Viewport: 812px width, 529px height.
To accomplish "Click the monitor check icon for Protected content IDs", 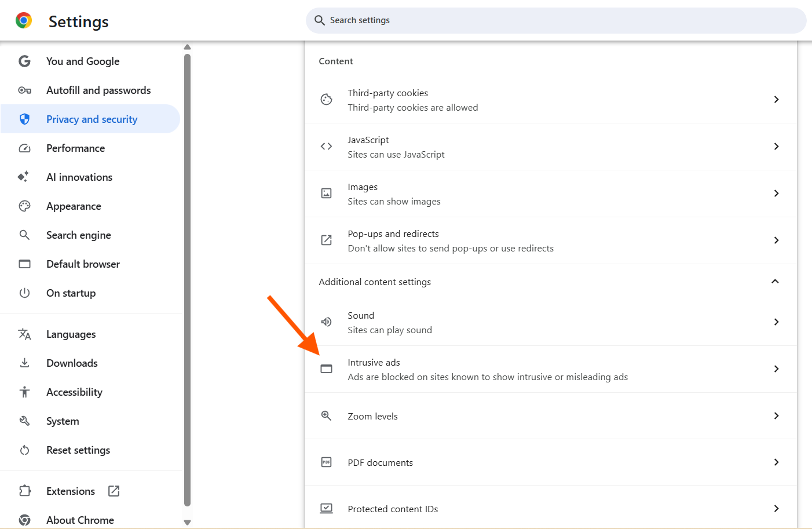I will click(x=327, y=508).
